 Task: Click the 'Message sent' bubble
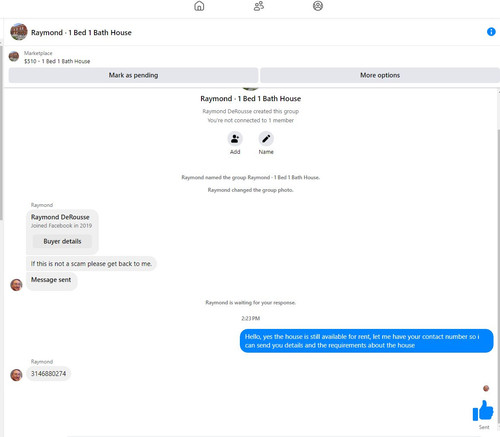pos(51,281)
